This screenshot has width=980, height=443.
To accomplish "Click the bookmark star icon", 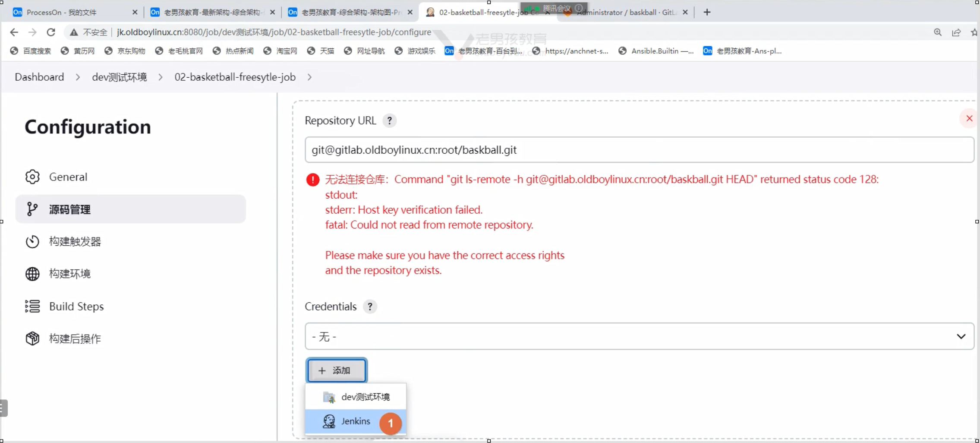I will 974,32.
